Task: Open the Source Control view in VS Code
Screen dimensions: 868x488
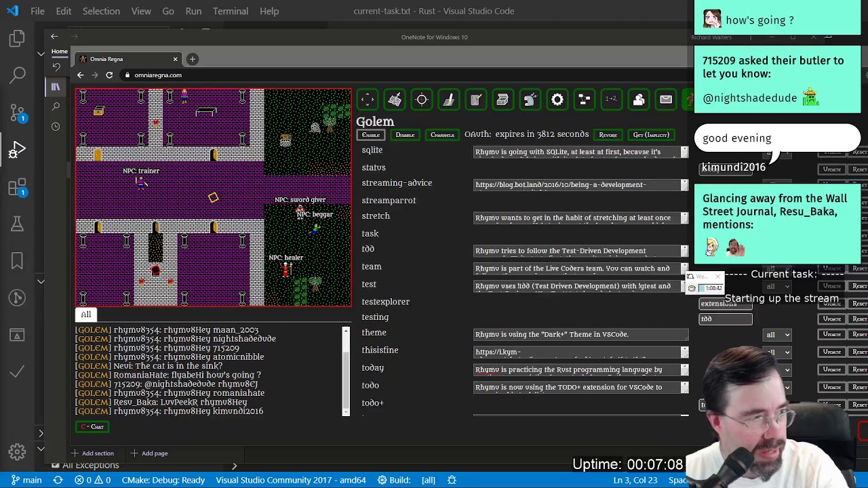Action: 17,112
